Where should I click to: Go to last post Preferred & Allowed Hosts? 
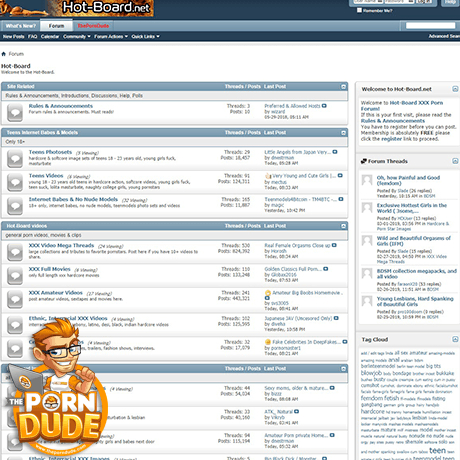(324, 106)
